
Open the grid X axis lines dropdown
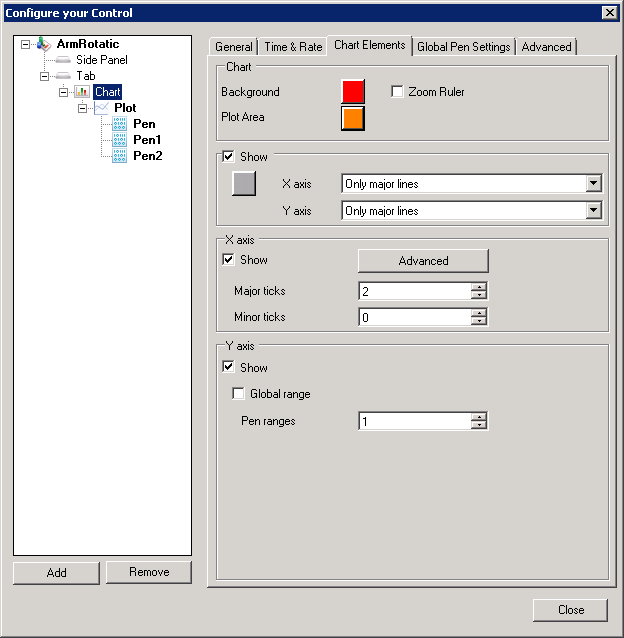593,184
